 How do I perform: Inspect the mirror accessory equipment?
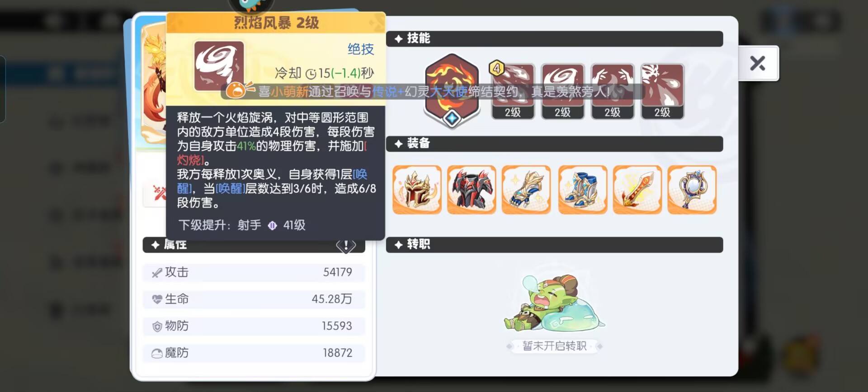tap(692, 190)
